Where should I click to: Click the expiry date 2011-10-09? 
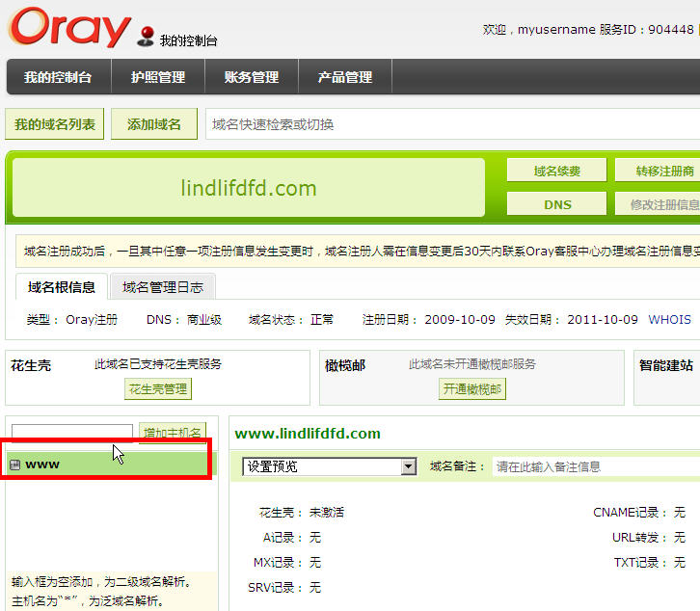(603, 320)
